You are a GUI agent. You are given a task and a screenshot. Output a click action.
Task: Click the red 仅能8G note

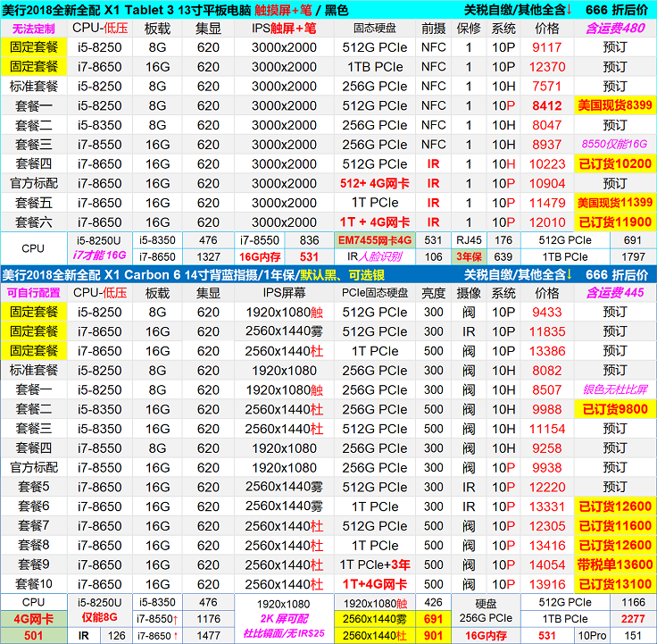point(99,617)
